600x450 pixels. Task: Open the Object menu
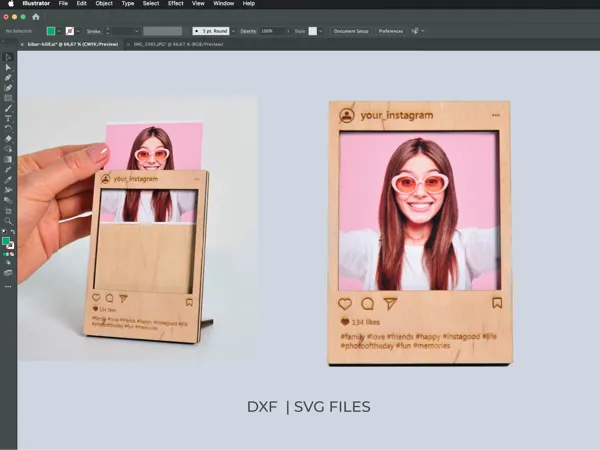coord(104,3)
